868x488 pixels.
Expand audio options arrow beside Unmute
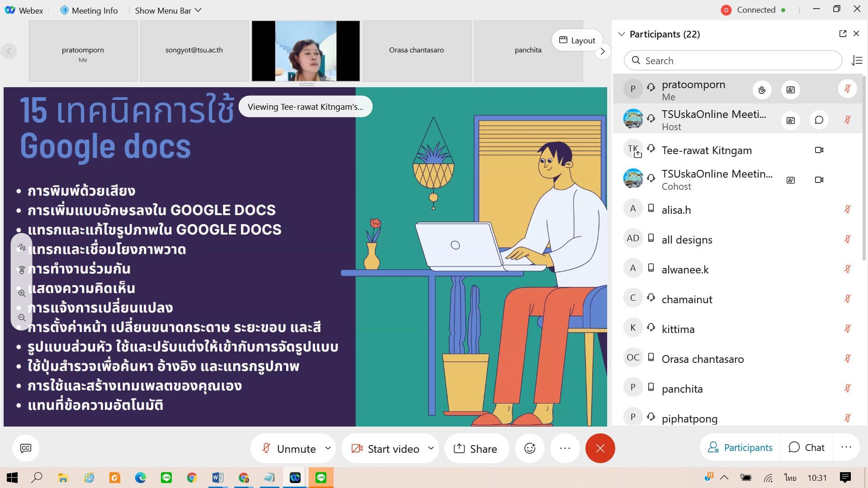coord(328,448)
